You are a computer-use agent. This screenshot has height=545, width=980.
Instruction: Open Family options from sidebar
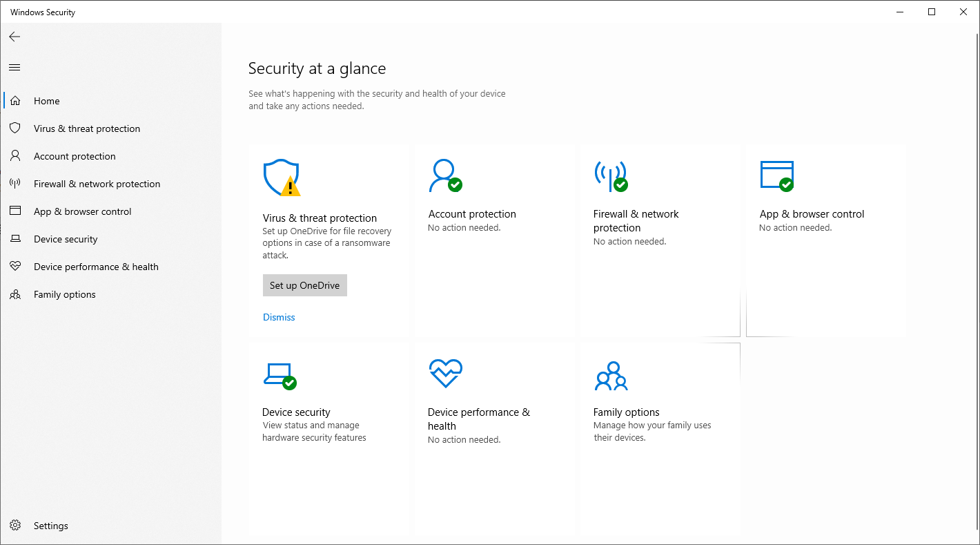tap(65, 294)
